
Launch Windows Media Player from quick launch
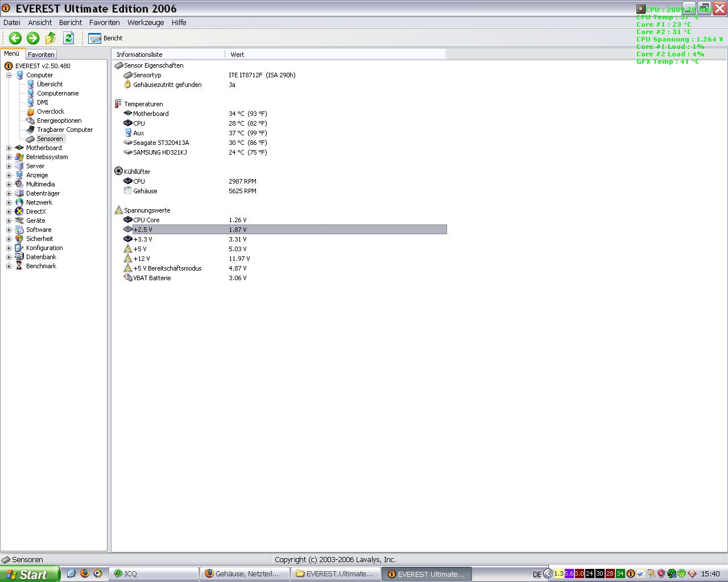pos(97,573)
